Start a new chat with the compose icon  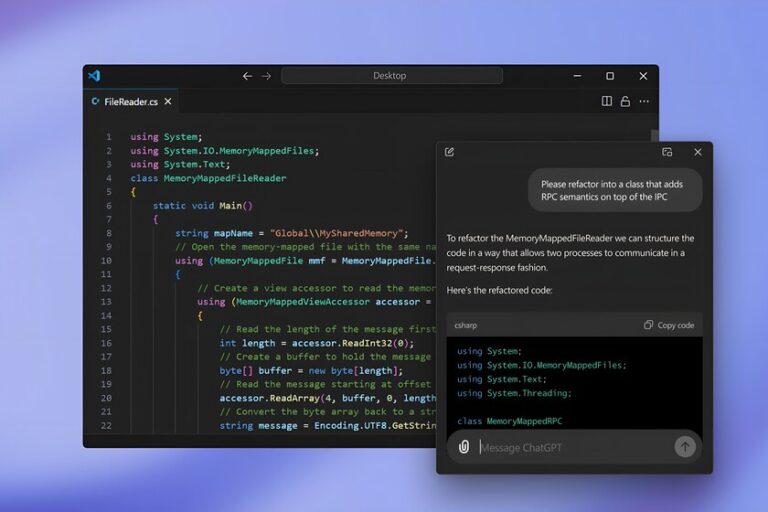coord(449,152)
